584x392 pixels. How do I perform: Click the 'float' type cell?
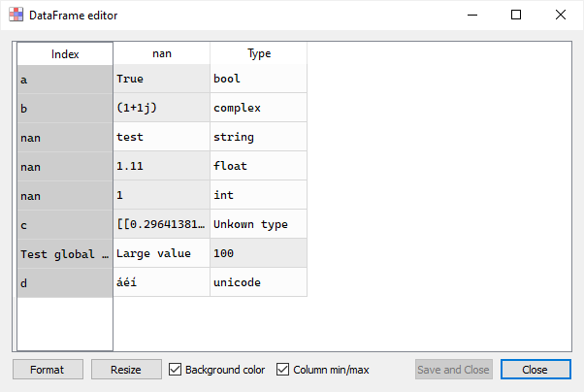tap(259, 166)
